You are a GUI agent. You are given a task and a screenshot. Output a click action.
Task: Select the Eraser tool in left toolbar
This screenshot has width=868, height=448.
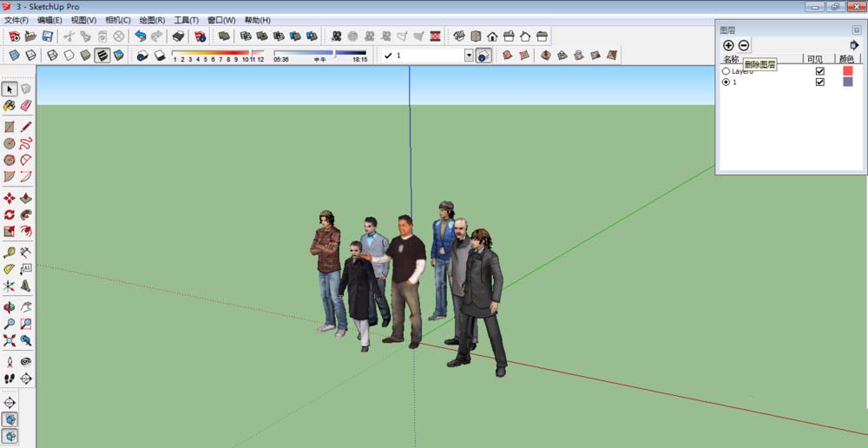(25, 105)
